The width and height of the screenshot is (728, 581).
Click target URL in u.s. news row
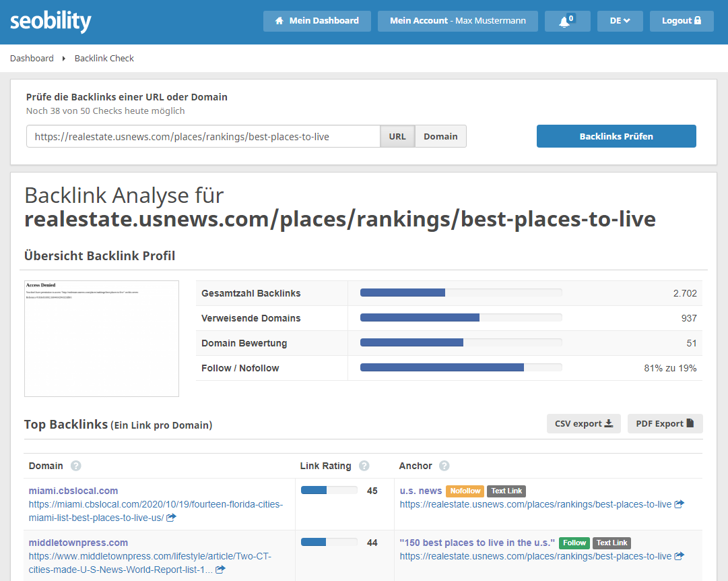tap(536, 504)
